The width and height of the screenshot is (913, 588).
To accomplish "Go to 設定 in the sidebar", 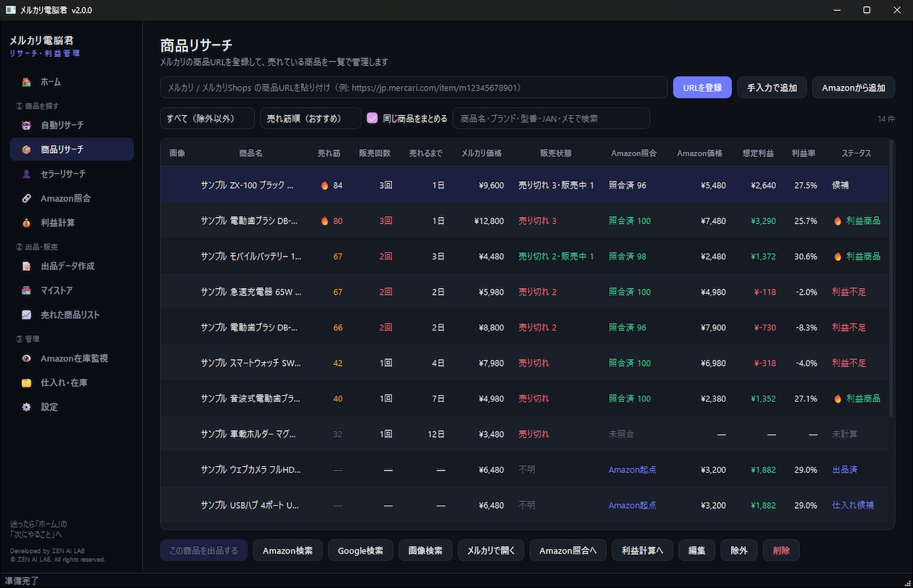I will (x=72, y=407).
